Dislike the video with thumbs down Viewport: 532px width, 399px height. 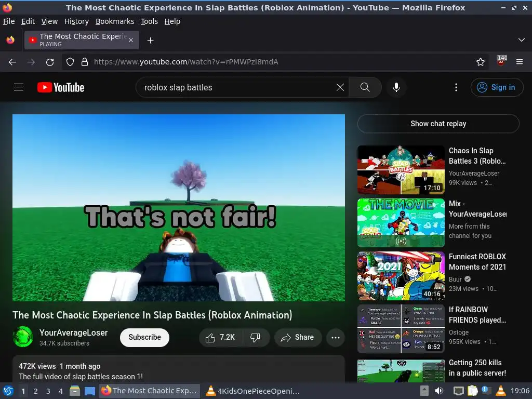coord(256,337)
